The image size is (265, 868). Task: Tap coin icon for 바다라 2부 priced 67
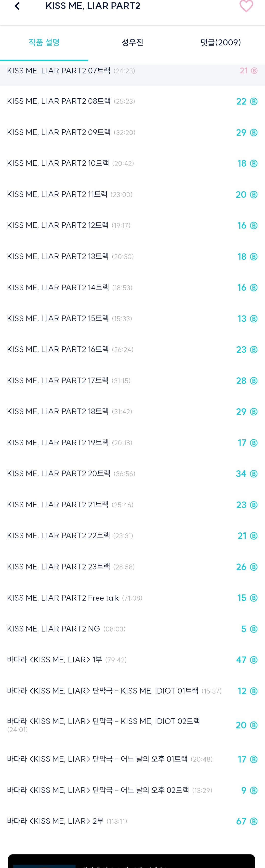click(x=254, y=821)
